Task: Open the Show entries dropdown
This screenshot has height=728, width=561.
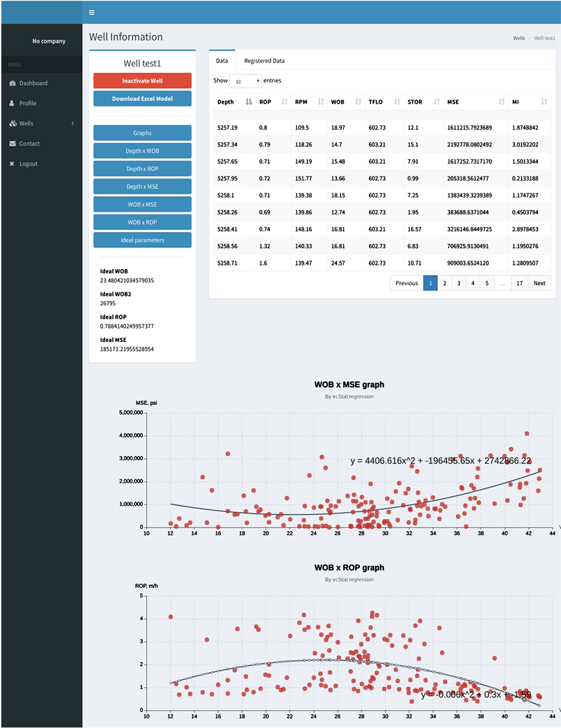Action: click(245, 81)
